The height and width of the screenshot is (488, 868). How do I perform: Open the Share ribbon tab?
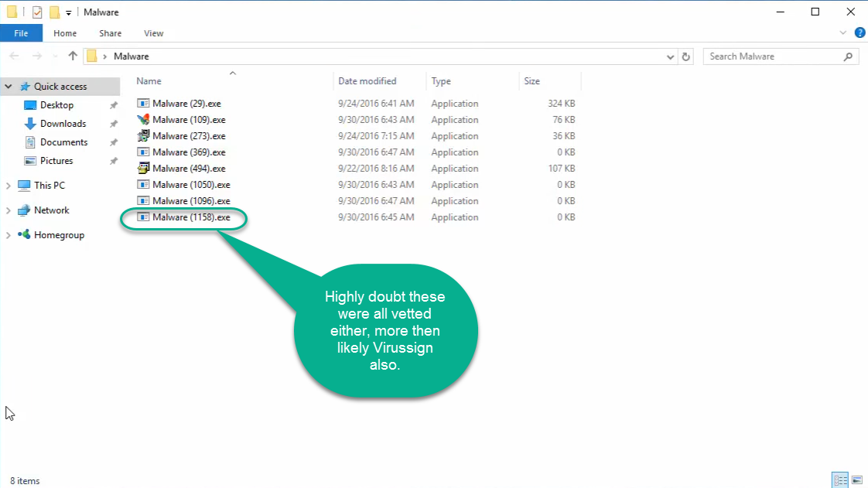(110, 33)
